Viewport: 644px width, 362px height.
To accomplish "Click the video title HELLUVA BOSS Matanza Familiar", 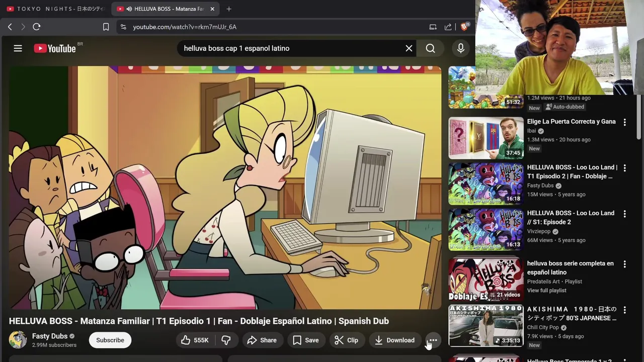I will coord(199,321).
